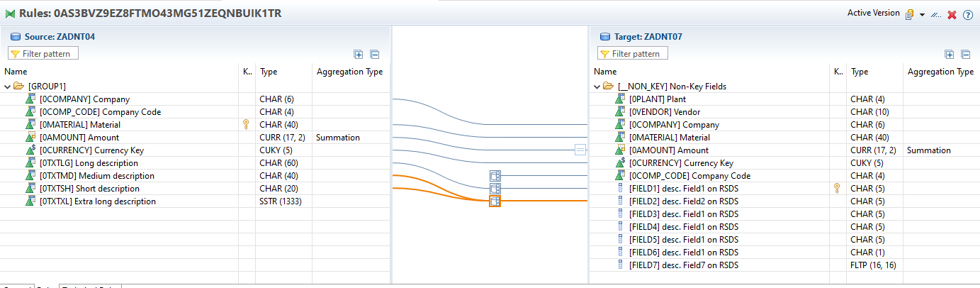This screenshot has height=288, width=980.
Task: Click the Active Version object icon
Action: click(909, 14)
